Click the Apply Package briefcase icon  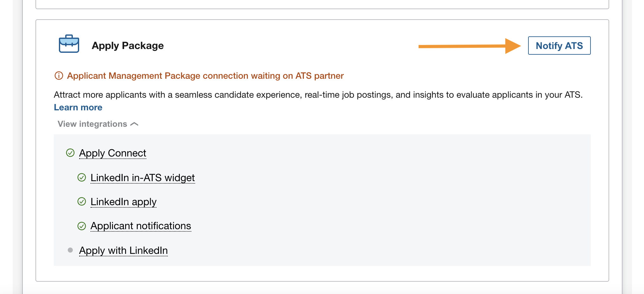(69, 44)
